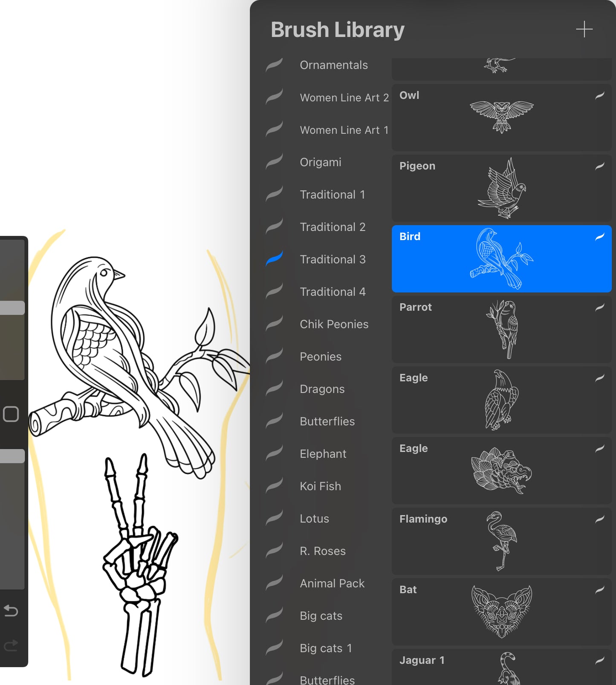
Task: Open the Traditional 4 brush set
Action: pos(333,292)
